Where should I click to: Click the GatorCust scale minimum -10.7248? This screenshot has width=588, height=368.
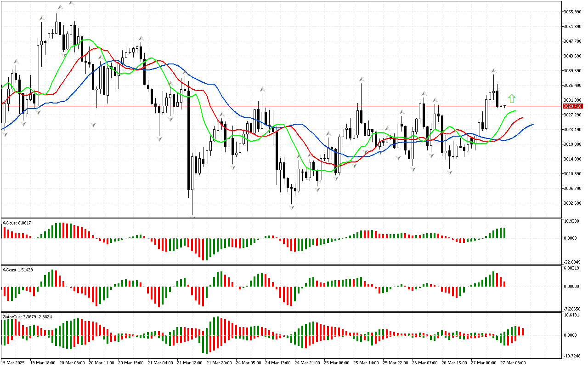click(x=573, y=356)
